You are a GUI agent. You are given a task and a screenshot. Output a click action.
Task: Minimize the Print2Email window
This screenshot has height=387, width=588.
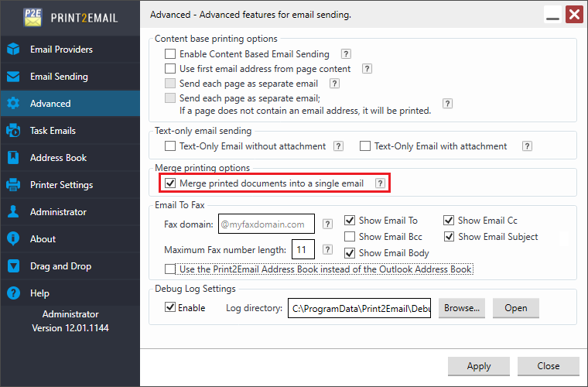(x=552, y=15)
